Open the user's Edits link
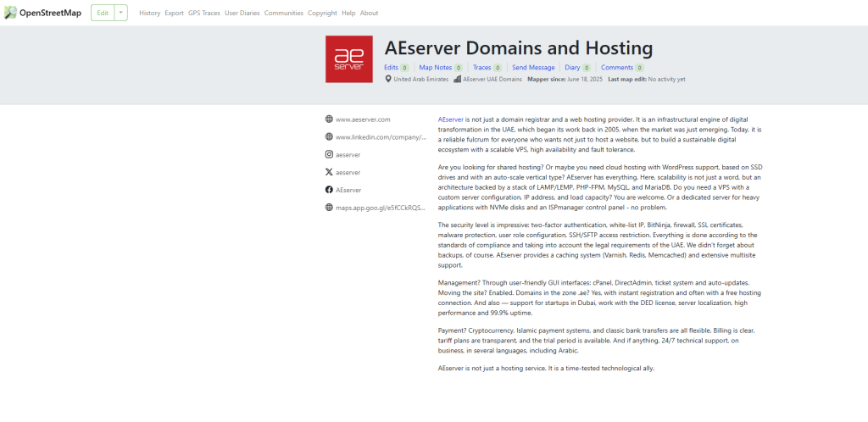This screenshot has height=422, width=868. 391,68
